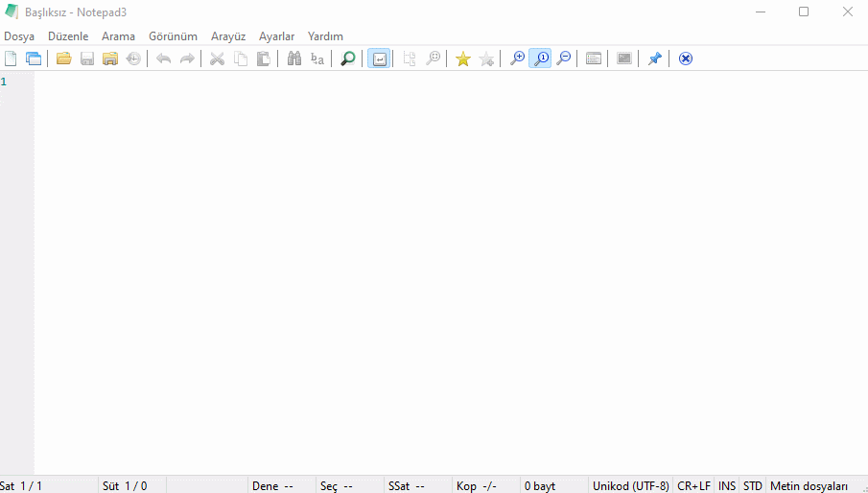
Task: Open Replace with the 'ba' icon
Action: 317,59
